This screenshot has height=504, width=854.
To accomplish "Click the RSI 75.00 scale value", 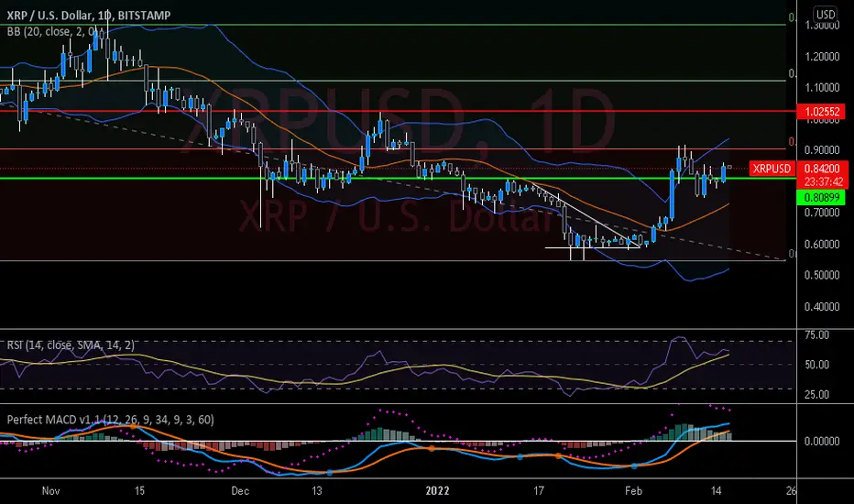I will coord(816,335).
